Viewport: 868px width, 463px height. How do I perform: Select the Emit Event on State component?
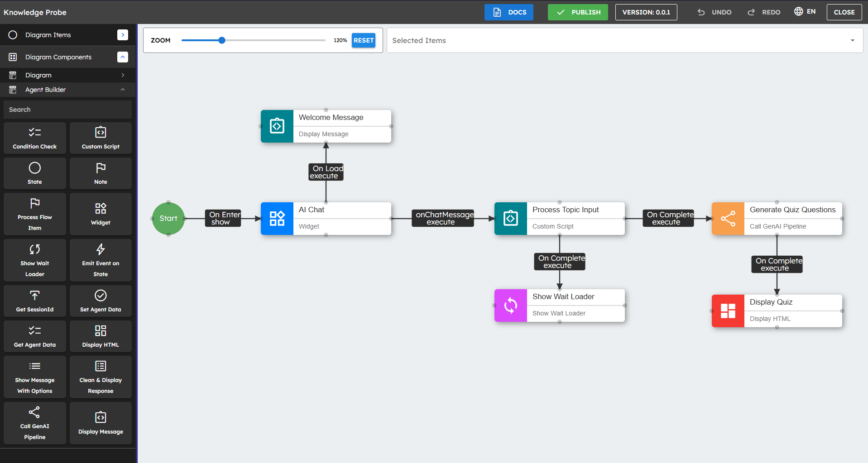[x=101, y=260]
